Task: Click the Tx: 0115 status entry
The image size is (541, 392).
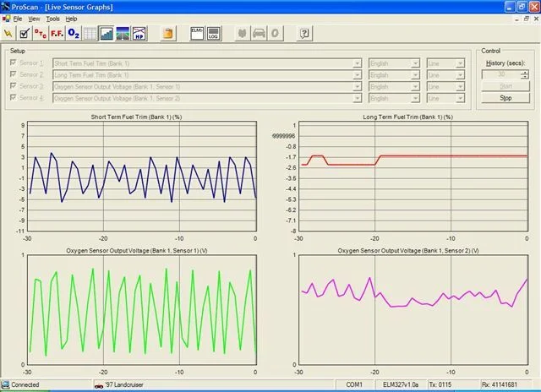Action: coord(440,384)
